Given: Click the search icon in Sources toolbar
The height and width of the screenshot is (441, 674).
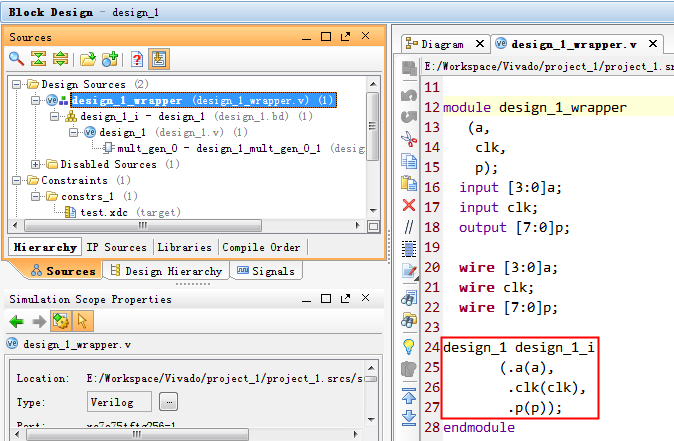Looking at the screenshot, I should (x=17, y=59).
